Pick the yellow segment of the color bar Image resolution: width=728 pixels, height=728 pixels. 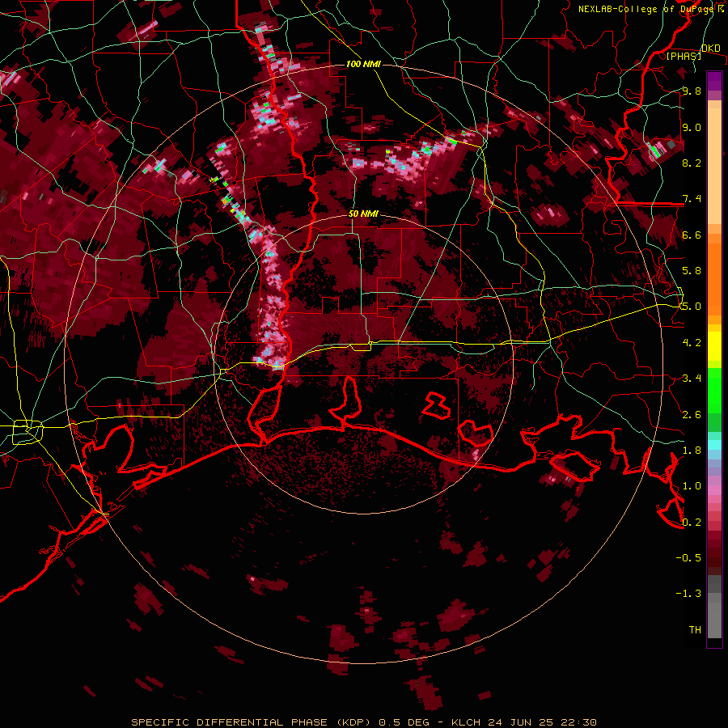[x=714, y=346]
